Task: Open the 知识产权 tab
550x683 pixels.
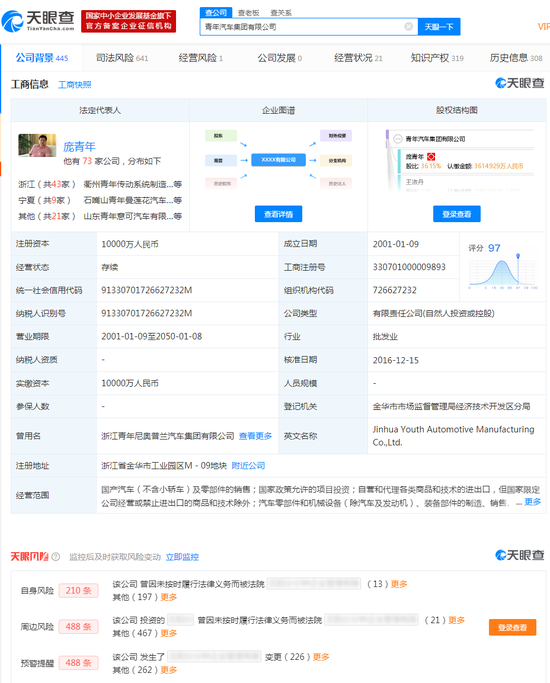Action: tap(437, 58)
